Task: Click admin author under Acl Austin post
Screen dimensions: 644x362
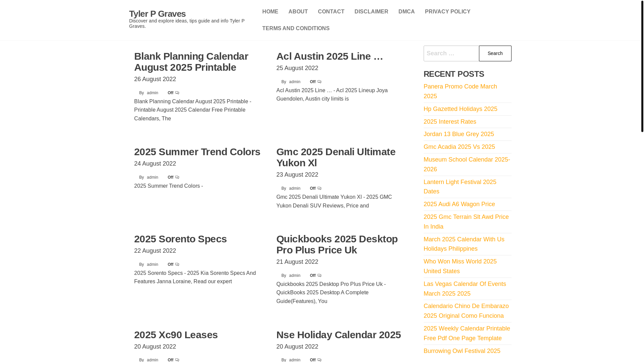Action: (x=295, y=82)
